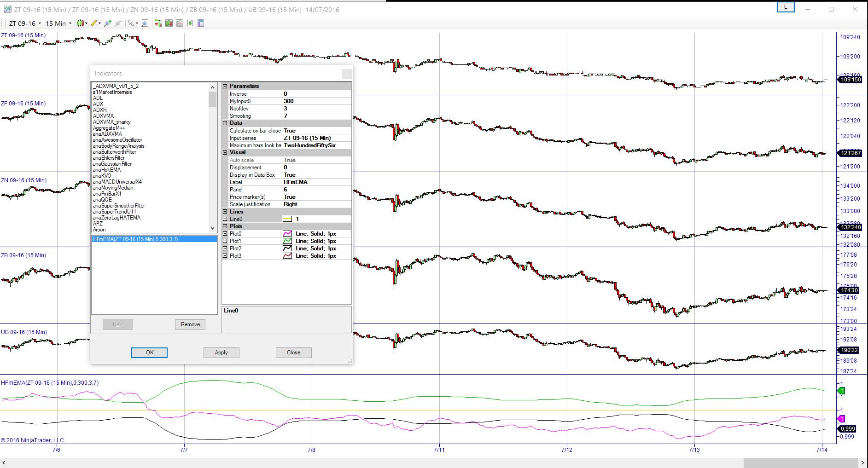Select the yellow pencil drawing tool
868x468 pixels.
[x=94, y=23]
